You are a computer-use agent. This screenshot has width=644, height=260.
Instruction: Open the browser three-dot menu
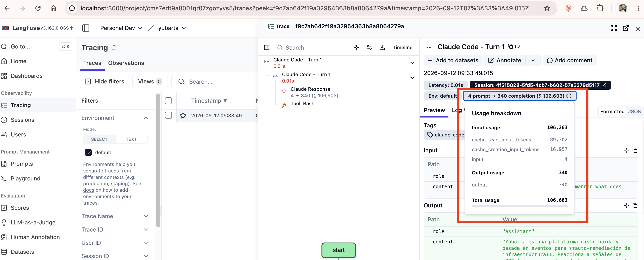point(638,8)
